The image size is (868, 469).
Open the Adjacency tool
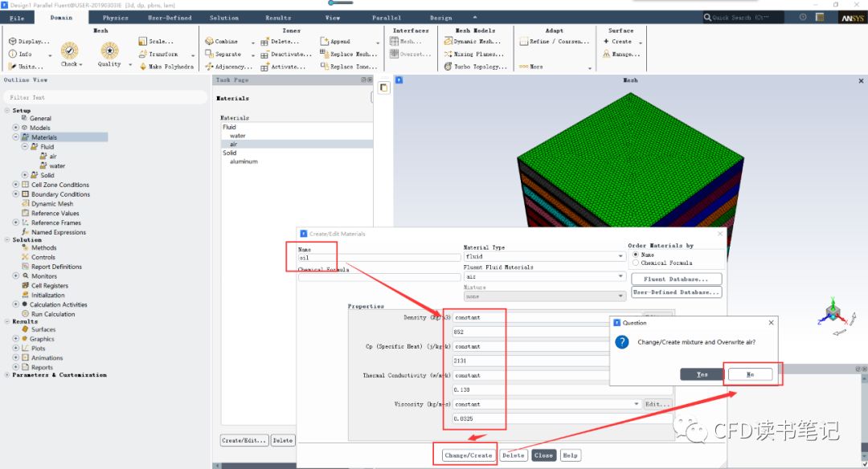228,67
